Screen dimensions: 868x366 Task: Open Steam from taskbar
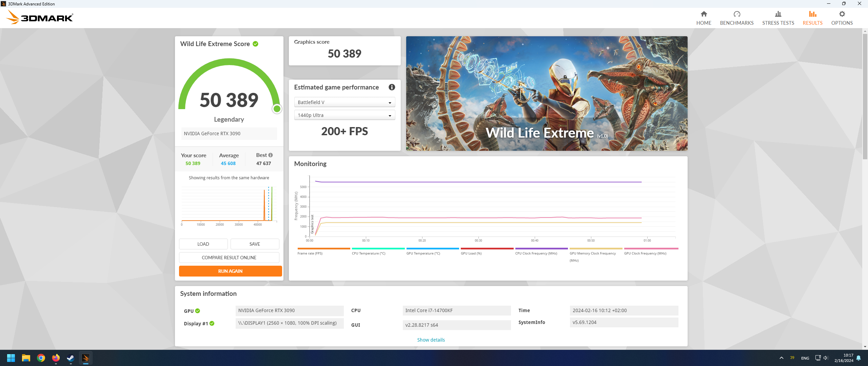(71, 358)
